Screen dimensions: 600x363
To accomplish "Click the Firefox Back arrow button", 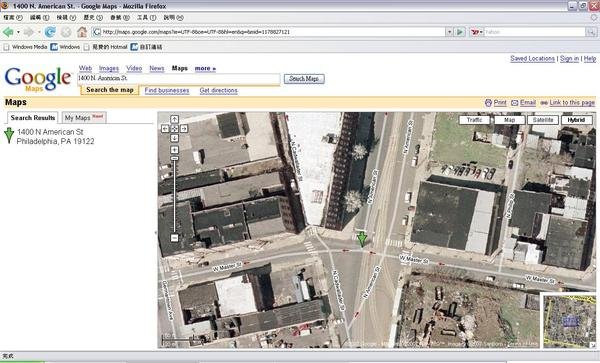I will click(x=8, y=32).
